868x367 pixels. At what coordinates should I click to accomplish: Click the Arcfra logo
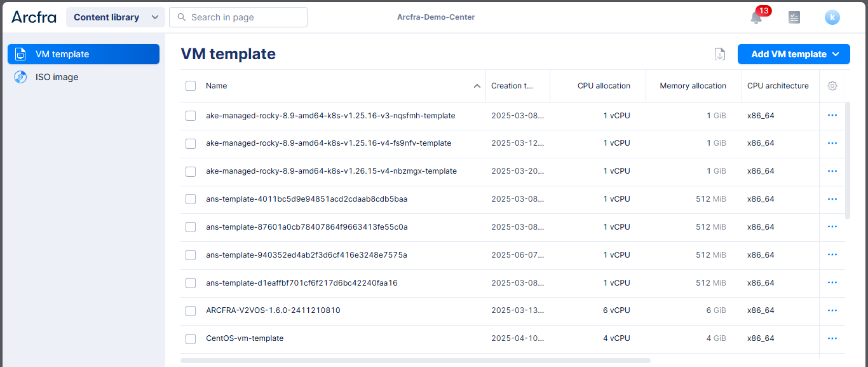(34, 17)
